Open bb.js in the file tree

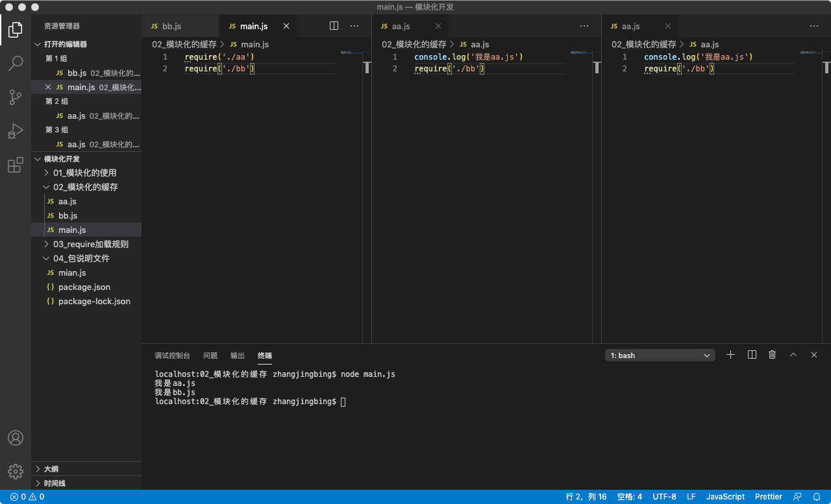click(x=86, y=215)
